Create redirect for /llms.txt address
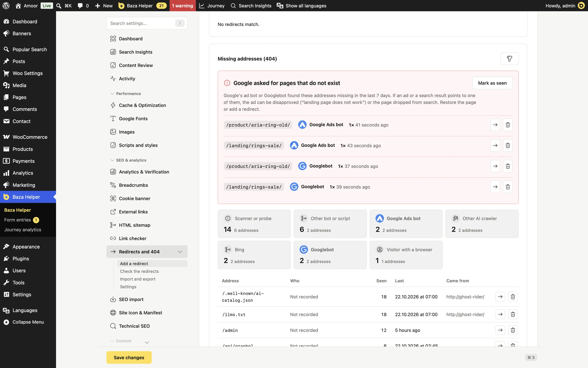Screen dimensions: 588x368 (500, 314)
